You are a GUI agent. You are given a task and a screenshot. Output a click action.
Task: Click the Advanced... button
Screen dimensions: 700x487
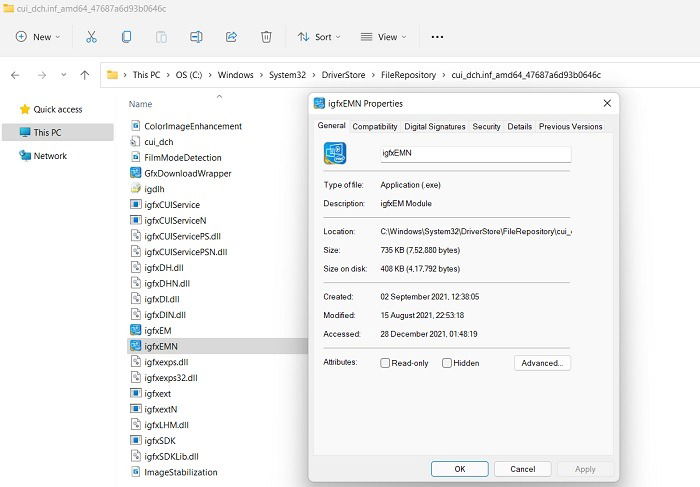pyautogui.click(x=542, y=363)
